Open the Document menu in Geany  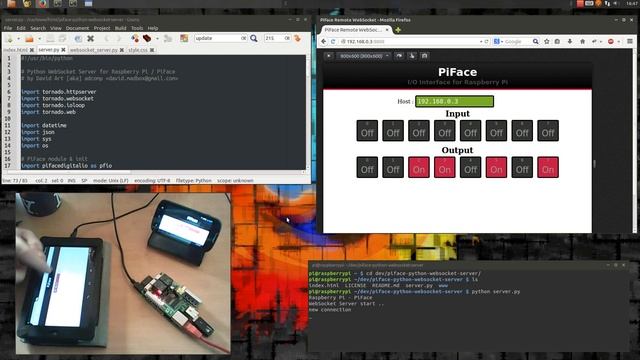coord(77,28)
